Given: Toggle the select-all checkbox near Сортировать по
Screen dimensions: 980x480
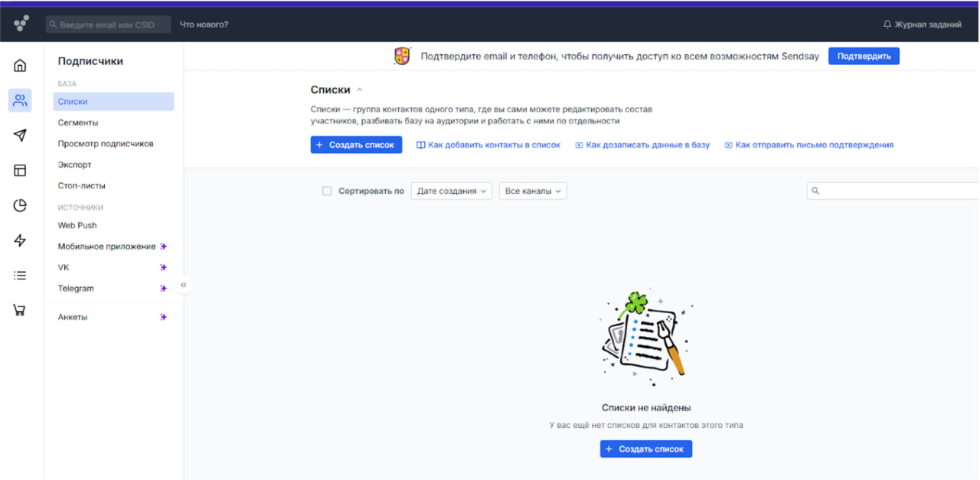Looking at the screenshot, I should (327, 191).
